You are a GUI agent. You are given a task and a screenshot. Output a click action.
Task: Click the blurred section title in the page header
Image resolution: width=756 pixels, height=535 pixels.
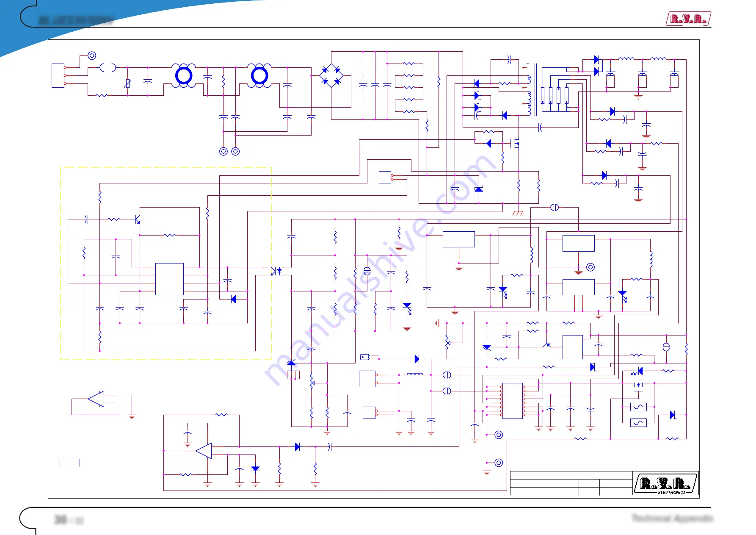(x=76, y=20)
